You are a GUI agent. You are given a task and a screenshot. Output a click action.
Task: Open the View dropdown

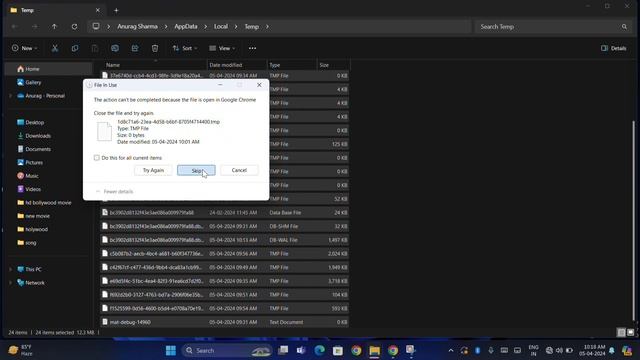[x=222, y=48]
